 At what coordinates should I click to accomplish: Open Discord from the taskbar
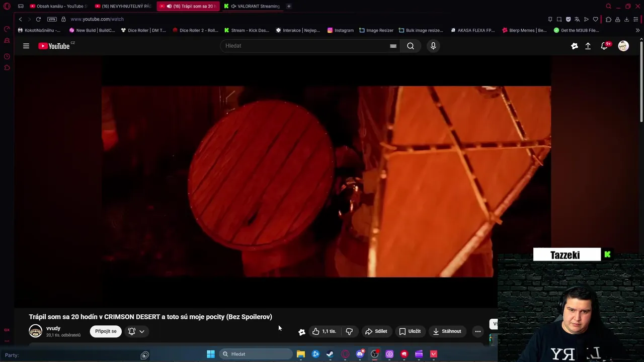[360, 354]
